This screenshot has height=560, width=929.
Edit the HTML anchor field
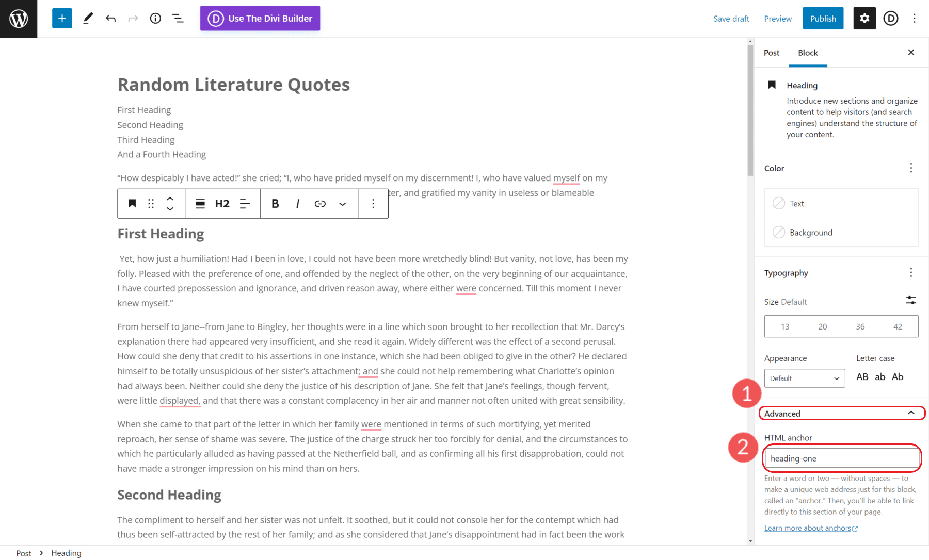tap(841, 458)
